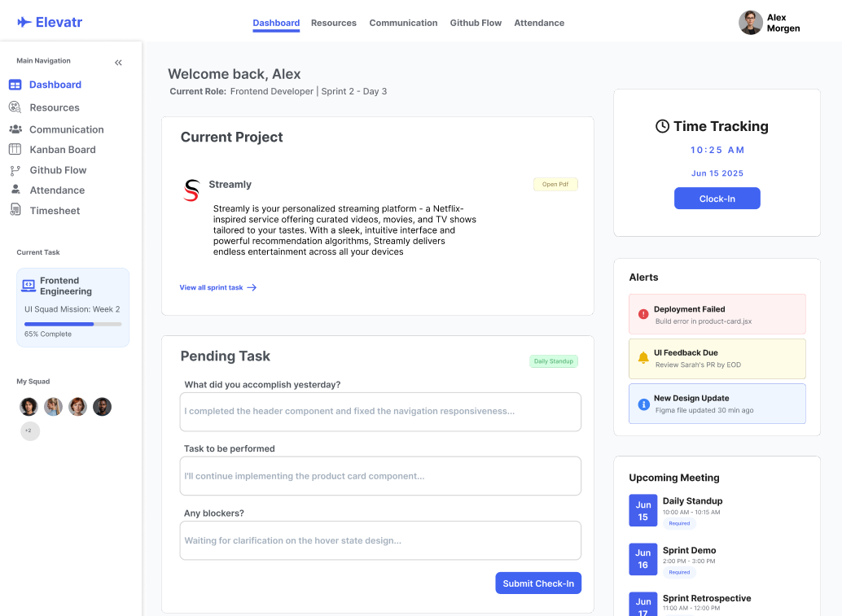Click the Kanban Board sidebar icon
842x616 pixels.
15,149
